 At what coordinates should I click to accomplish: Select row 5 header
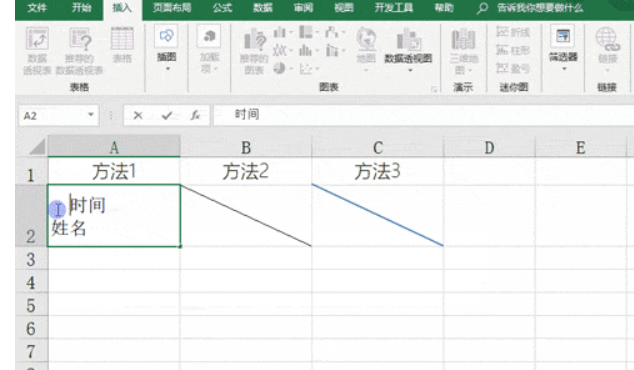click(x=31, y=304)
